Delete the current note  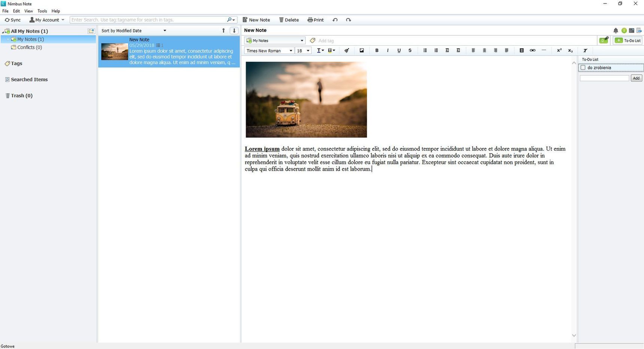(289, 20)
